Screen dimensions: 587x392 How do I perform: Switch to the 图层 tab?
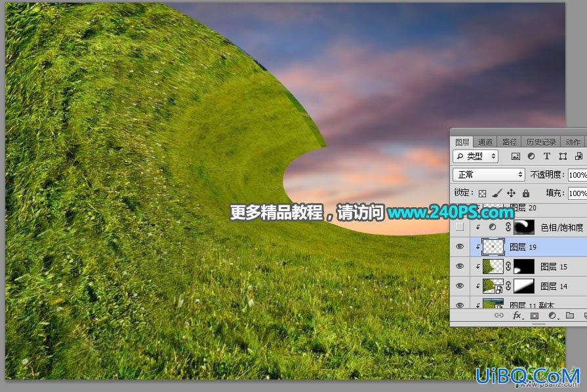tap(462, 142)
